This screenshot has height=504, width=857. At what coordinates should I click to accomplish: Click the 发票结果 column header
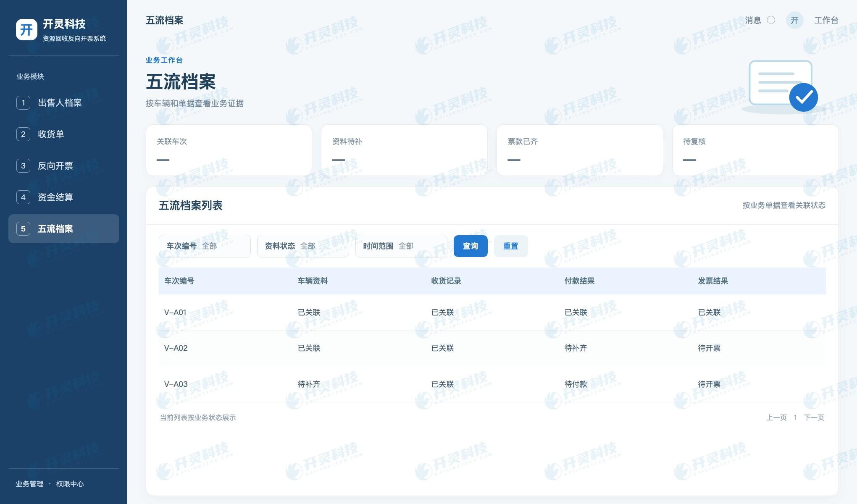[x=713, y=281]
